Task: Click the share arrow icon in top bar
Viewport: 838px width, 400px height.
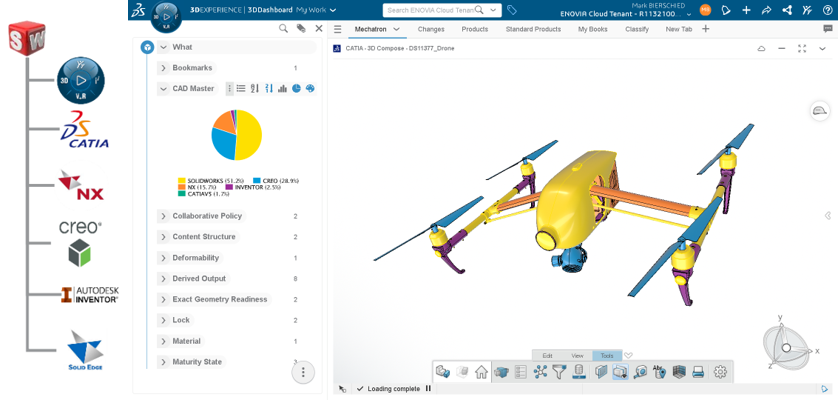Action: pyautogui.click(x=767, y=10)
